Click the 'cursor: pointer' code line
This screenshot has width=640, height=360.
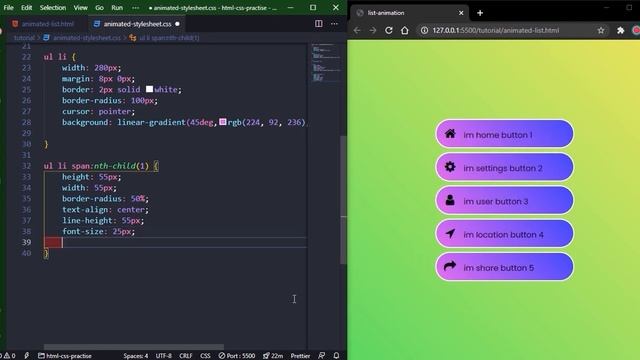pos(98,111)
